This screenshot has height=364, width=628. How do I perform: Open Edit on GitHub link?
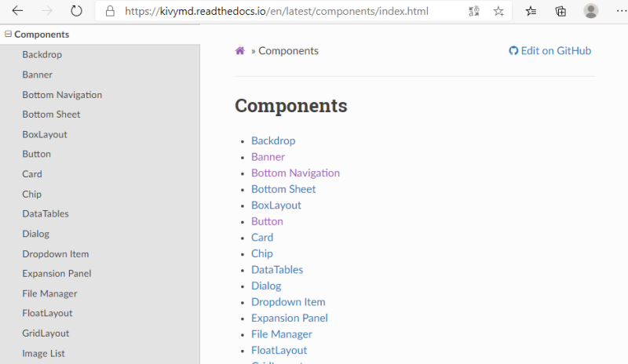coord(550,50)
